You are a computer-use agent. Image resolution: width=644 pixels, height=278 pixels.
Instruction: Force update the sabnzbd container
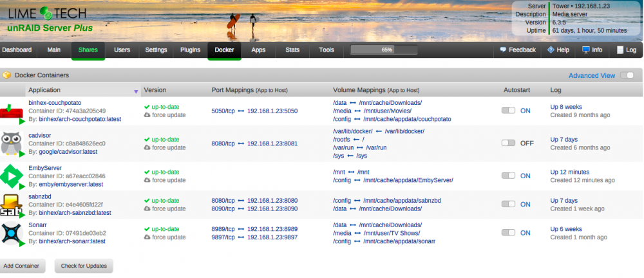point(169,208)
